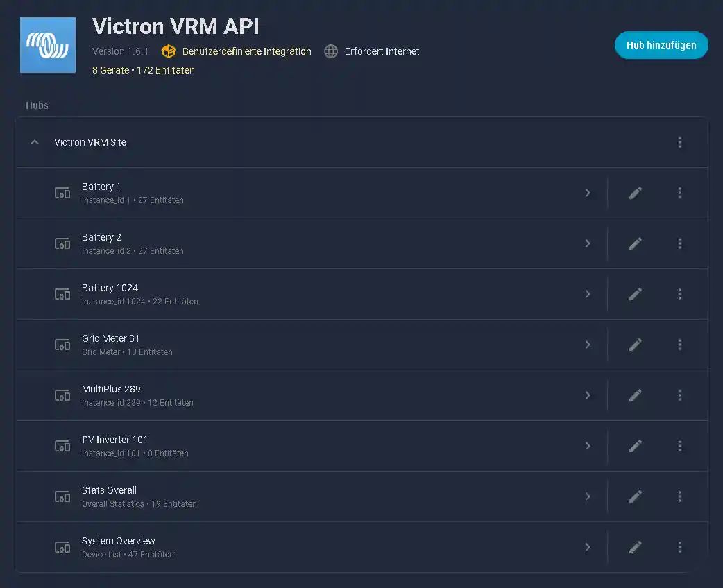
Task: Open the Battery 1024 three-dot menu
Action: 680,295
